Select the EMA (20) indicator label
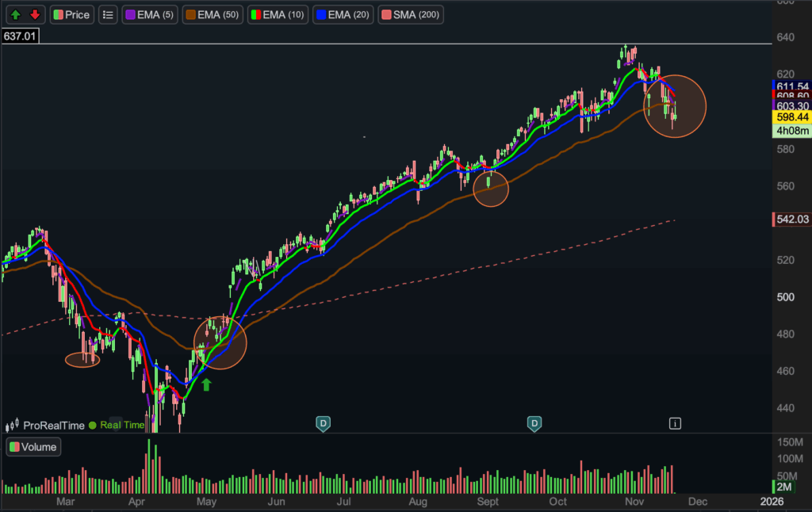The height and width of the screenshot is (512, 812). click(348, 14)
